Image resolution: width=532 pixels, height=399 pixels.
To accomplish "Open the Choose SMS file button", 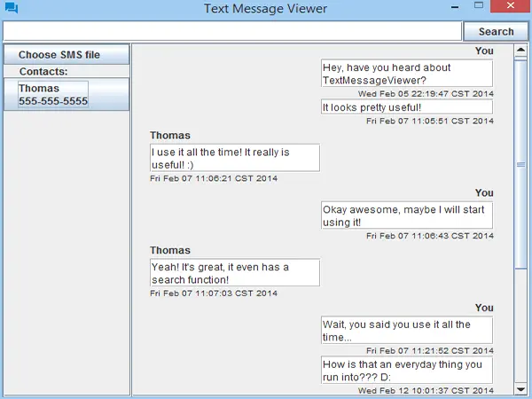I will pos(66,55).
